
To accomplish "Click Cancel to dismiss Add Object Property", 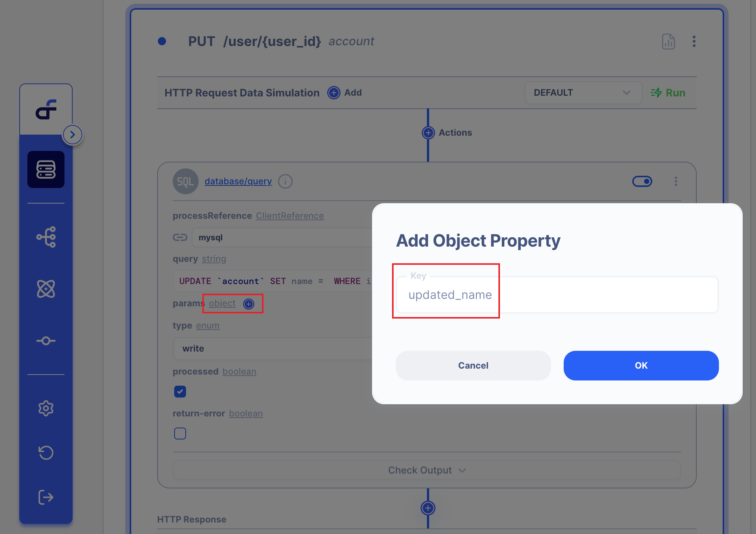I will pyautogui.click(x=473, y=365).
